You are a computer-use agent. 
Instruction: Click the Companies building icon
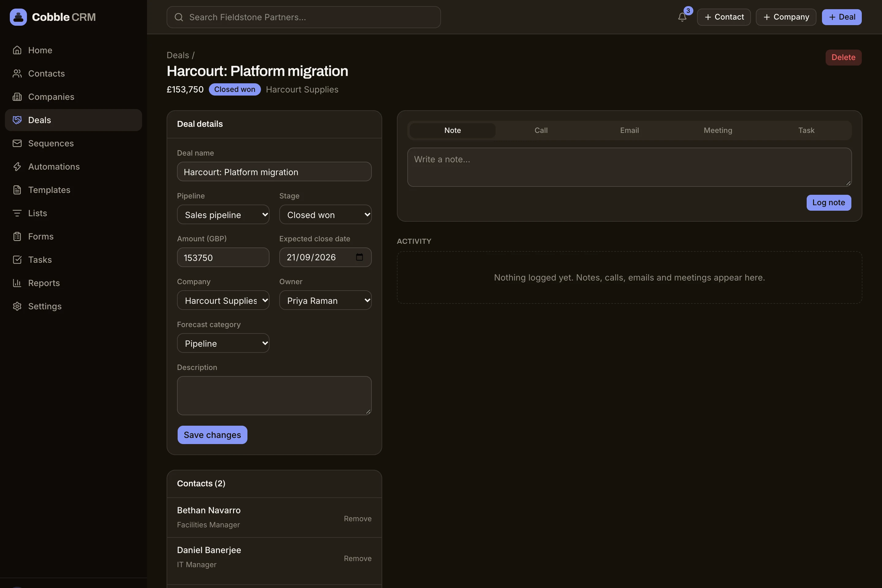[x=17, y=97]
